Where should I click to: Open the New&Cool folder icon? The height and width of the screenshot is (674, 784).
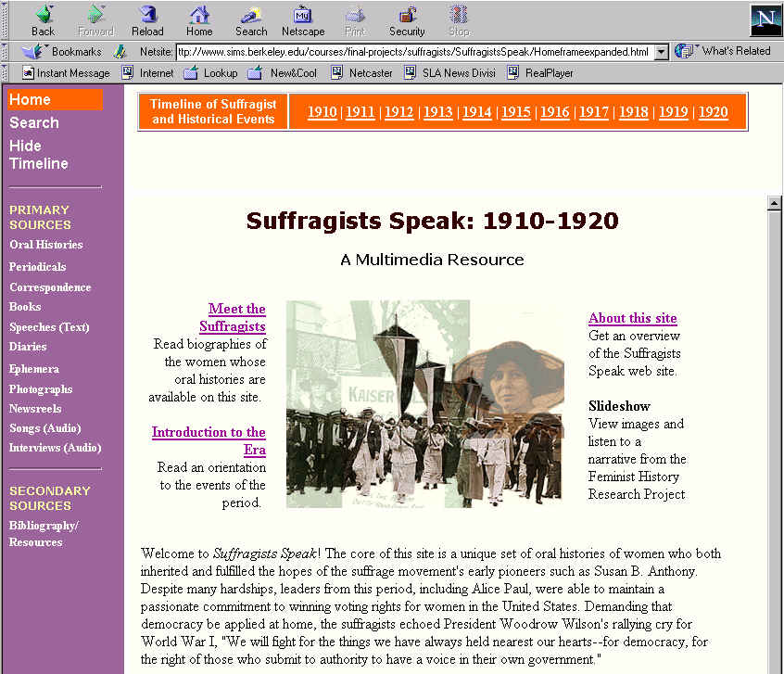tap(255, 72)
